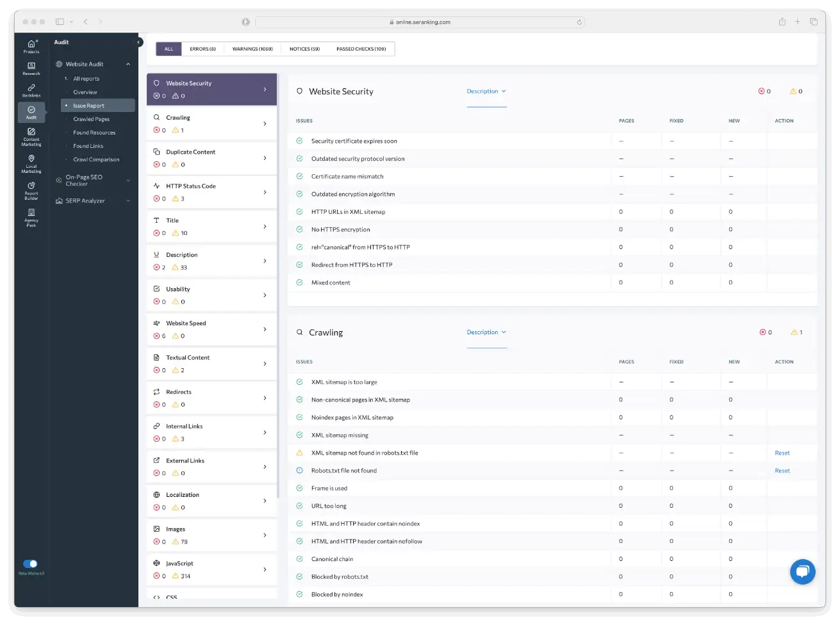The height and width of the screenshot is (625, 840).
Task: Collapse the Audit side panel arrow
Action: [x=138, y=42]
